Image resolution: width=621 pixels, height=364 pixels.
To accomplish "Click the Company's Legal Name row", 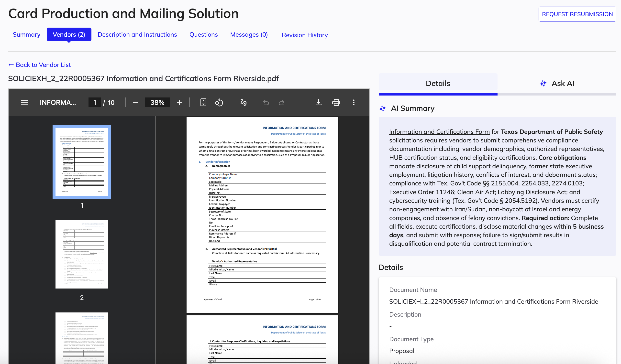I will [x=267, y=174].
